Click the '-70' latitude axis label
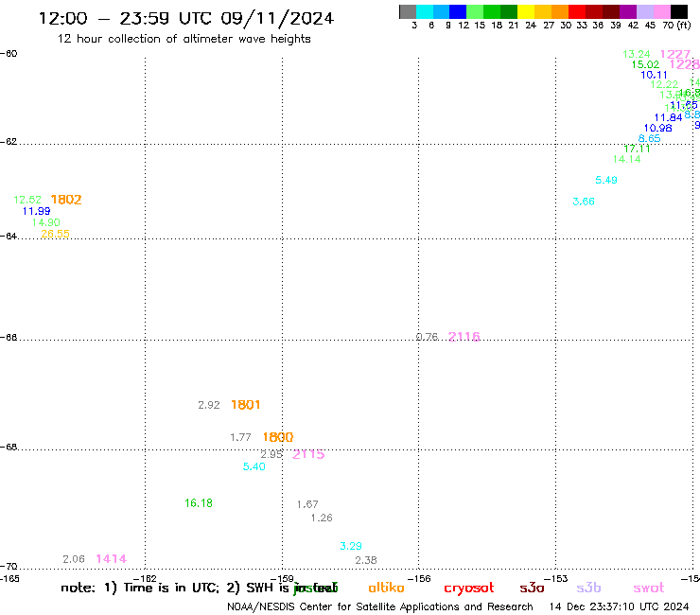700x615 pixels. coord(9,567)
